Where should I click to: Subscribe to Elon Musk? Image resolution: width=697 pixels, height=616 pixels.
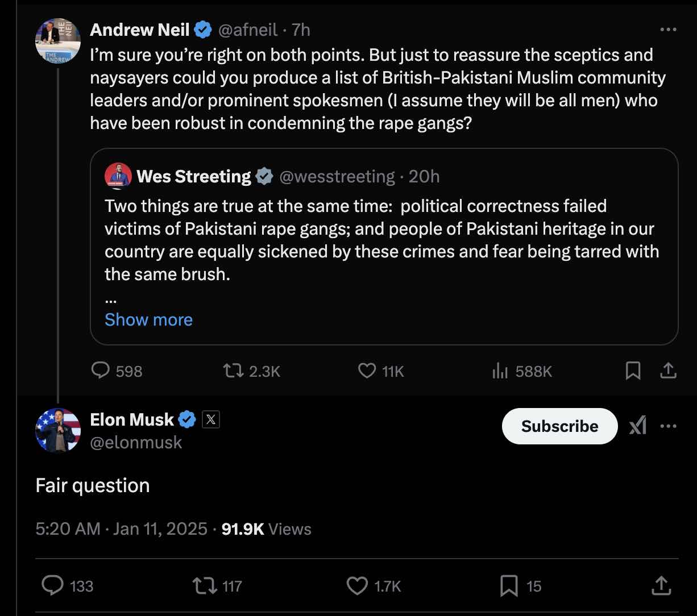(x=559, y=426)
